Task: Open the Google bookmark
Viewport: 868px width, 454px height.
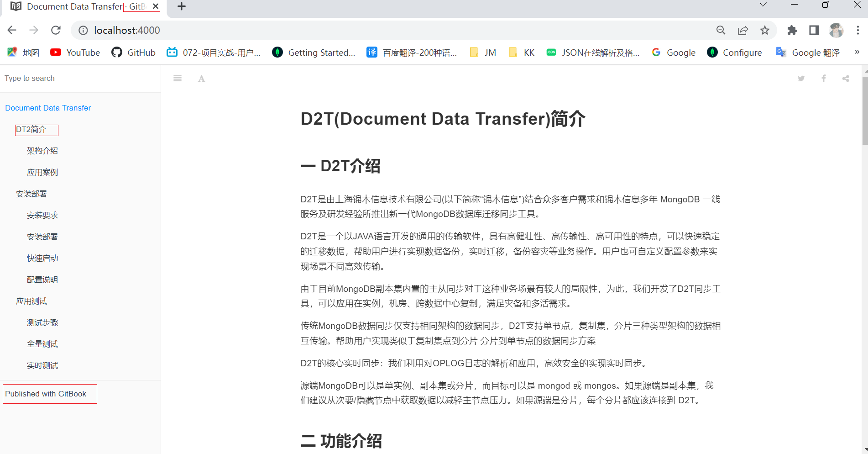Action: coord(674,53)
